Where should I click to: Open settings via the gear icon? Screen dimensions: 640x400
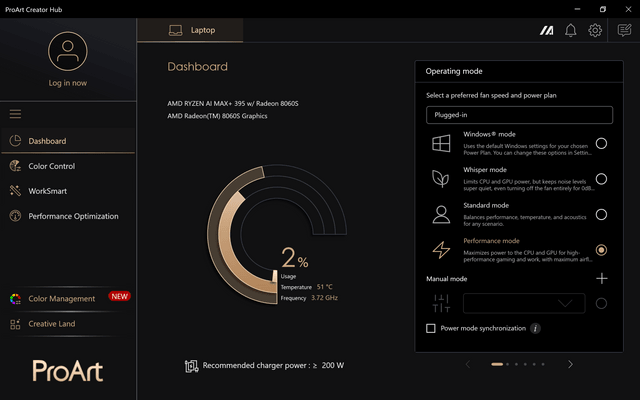pos(595,30)
